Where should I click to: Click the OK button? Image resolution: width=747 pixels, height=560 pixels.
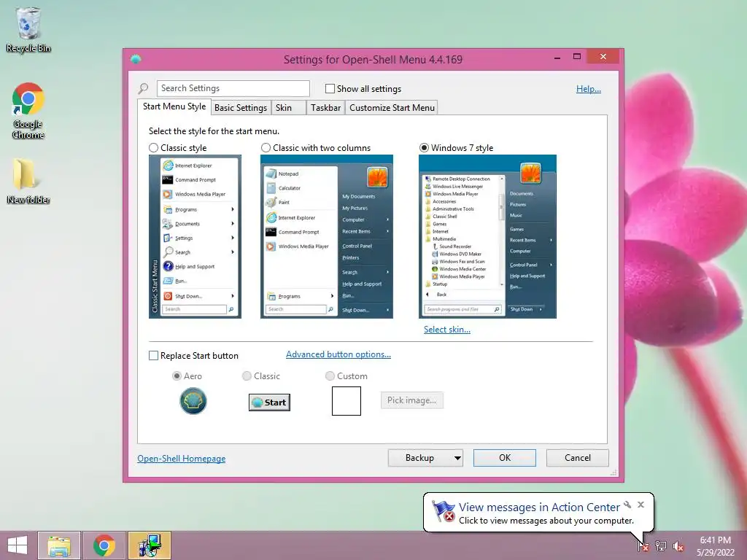point(505,458)
